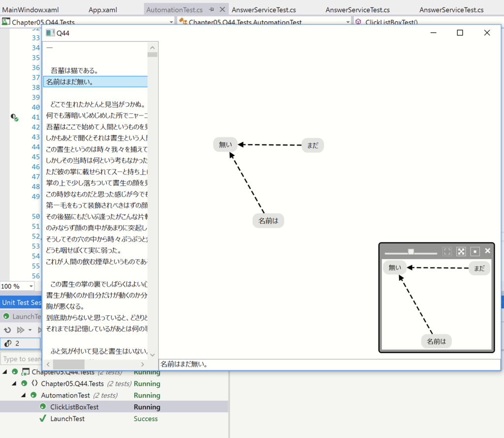Select the ClickListBoxTest tree row

tap(114, 406)
